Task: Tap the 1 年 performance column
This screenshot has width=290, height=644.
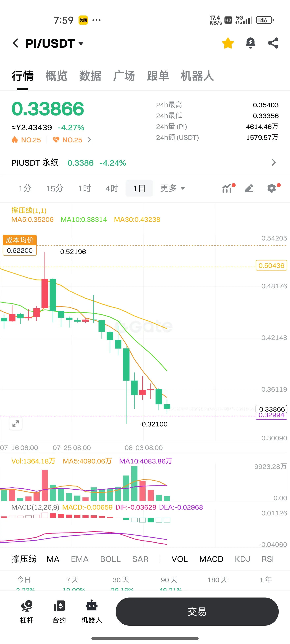Action: tap(266, 580)
